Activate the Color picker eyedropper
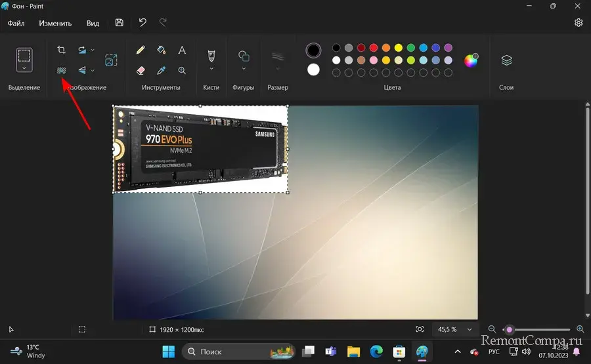The height and width of the screenshot is (364, 591). tap(161, 70)
